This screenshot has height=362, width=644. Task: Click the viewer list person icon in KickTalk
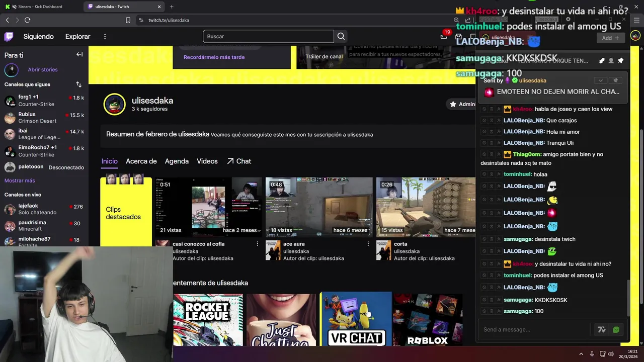[611, 61]
